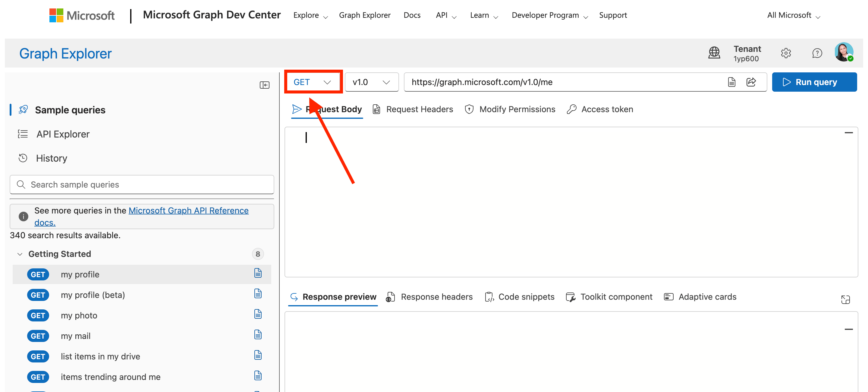Open History in sidebar
Viewport: 868px width, 392px height.
pos(43,158)
